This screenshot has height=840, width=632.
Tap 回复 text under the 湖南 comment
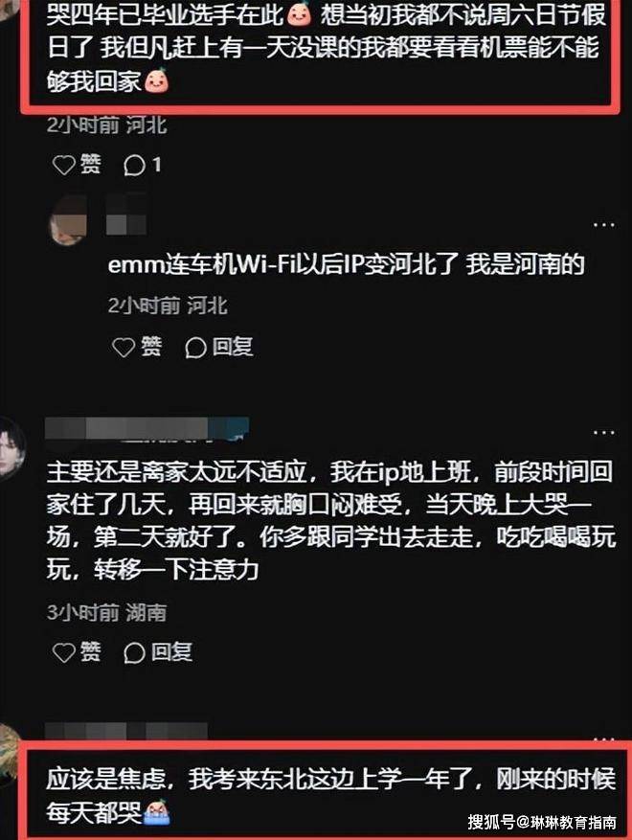172,652
